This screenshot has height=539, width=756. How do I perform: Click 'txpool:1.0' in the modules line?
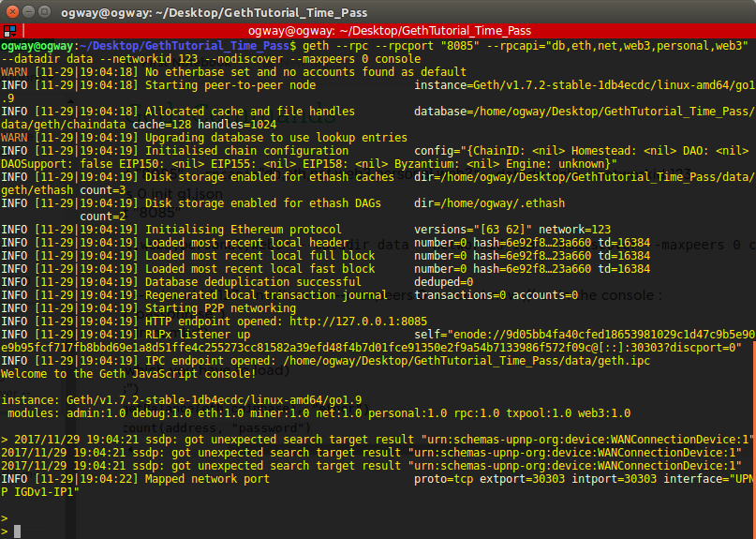539,413
